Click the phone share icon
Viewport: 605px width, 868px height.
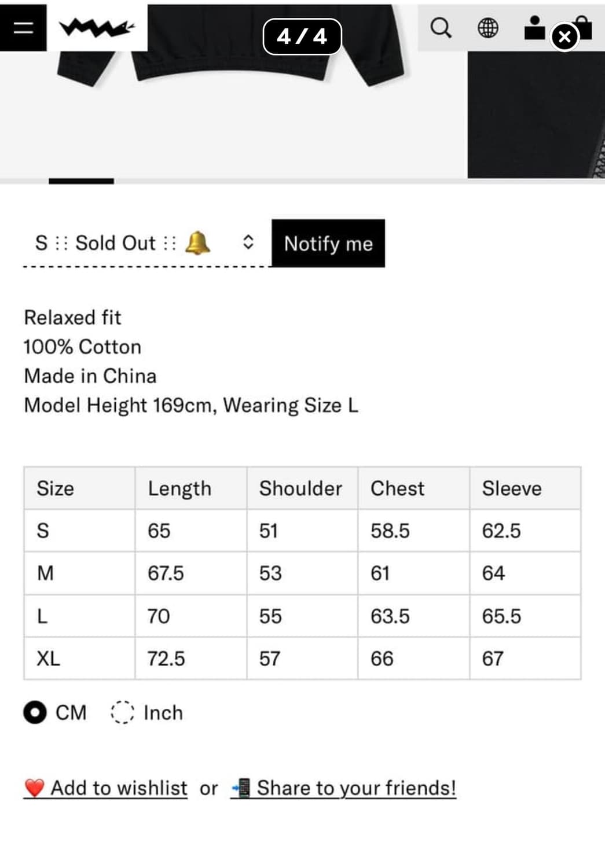click(241, 788)
